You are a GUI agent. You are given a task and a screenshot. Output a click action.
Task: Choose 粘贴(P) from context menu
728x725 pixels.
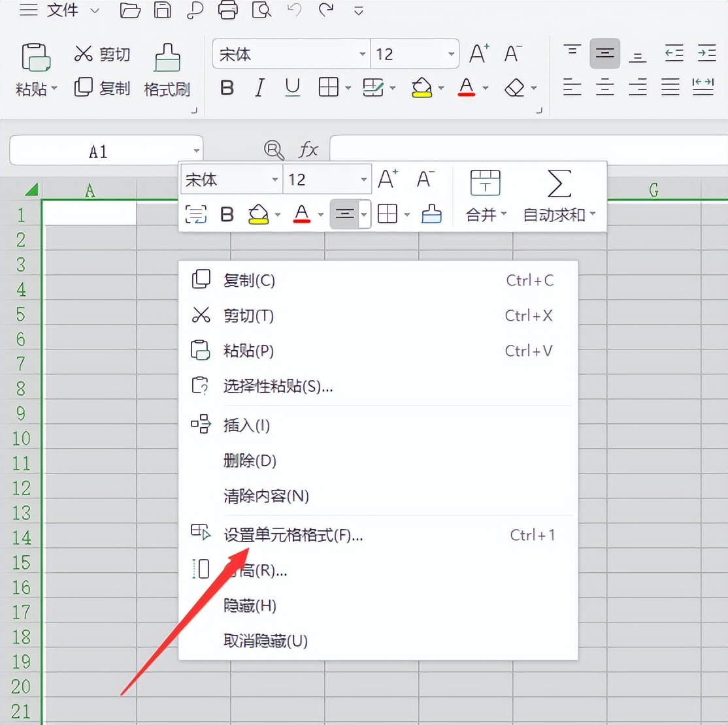(x=378, y=351)
